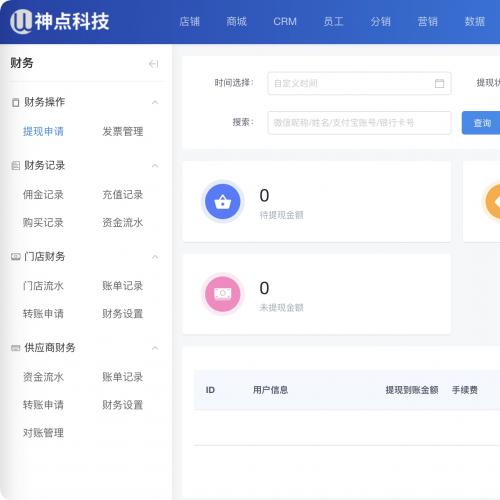The width and height of the screenshot is (500, 500).
Task: Click the blue 查询 button
Action: point(481,123)
